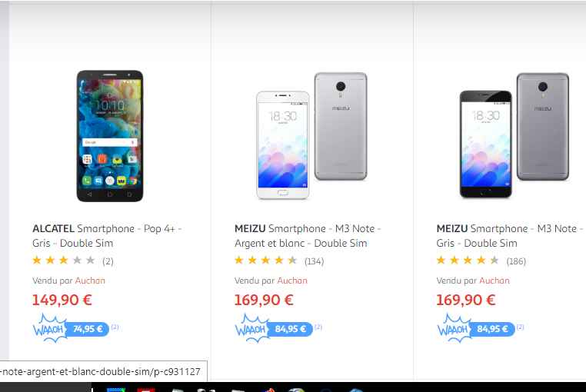
Task: Open the MEIZU M3 Note Gris Double Sim title
Action: click(x=510, y=236)
